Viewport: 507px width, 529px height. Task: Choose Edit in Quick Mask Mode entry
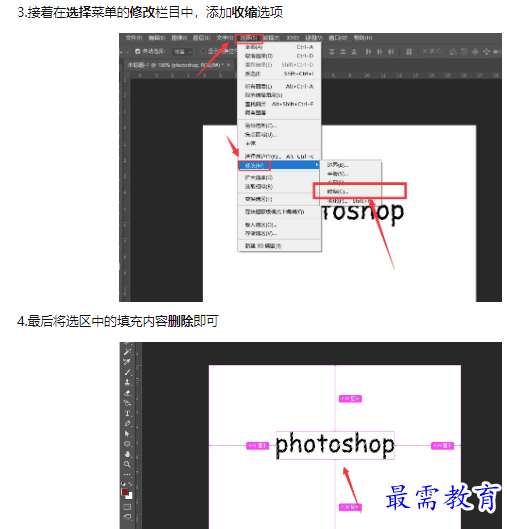[279, 212]
